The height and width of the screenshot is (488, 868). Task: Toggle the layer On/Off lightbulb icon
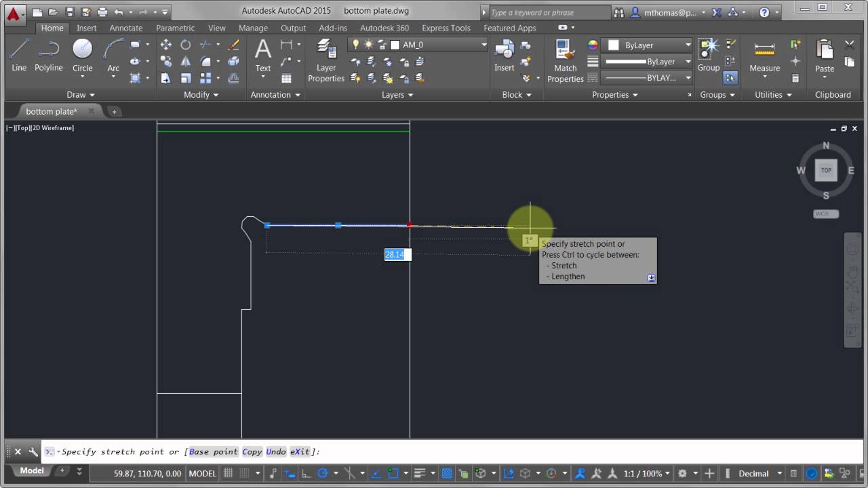356,45
